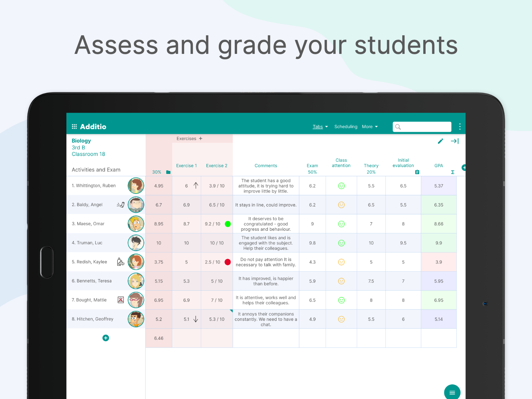The width and height of the screenshot is (532, 399).
Task: Click Omar Maese's happy face icon
Action: pos(341,224)
